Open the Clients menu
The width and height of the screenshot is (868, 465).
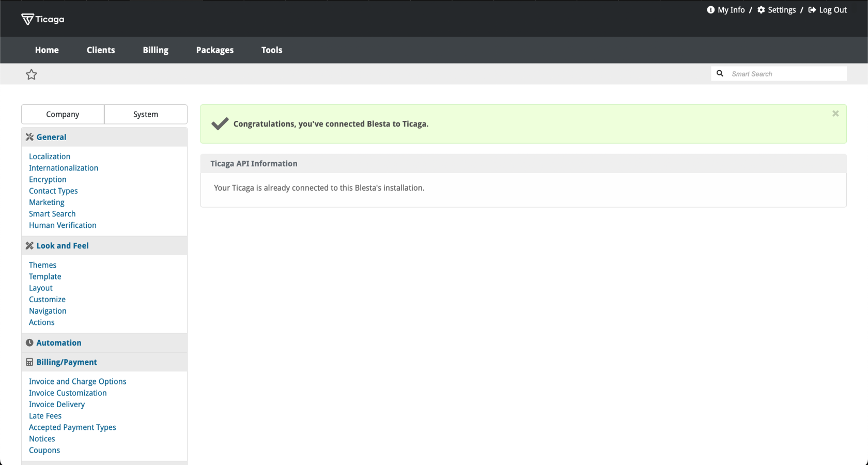point(101,50)
